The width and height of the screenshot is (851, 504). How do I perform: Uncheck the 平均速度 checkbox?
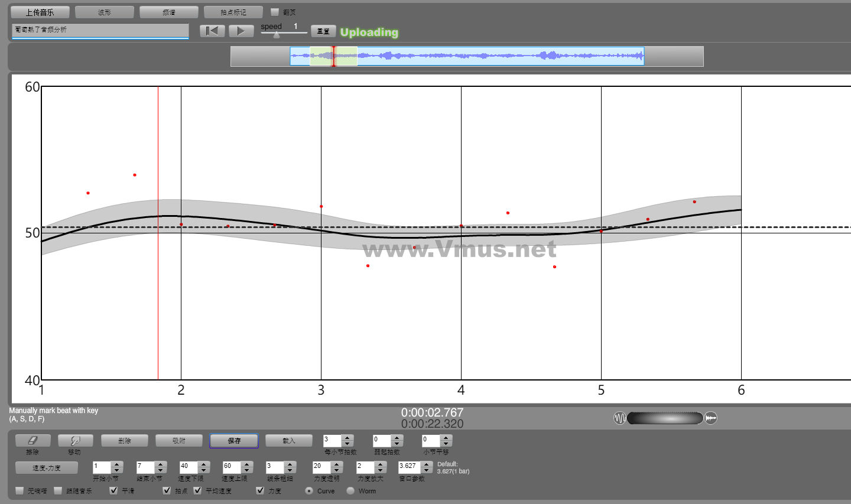point(198,490)
